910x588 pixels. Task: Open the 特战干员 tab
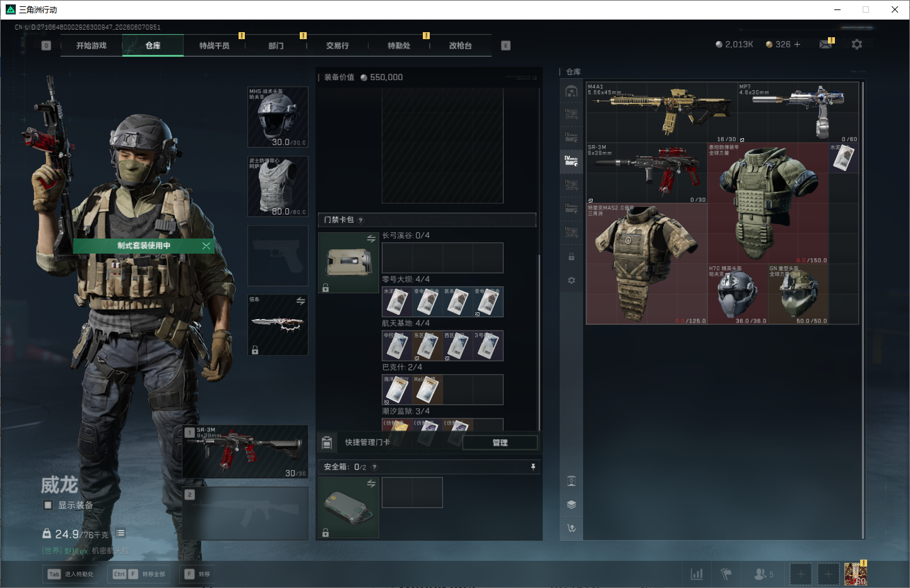click(x=215, y=45)
